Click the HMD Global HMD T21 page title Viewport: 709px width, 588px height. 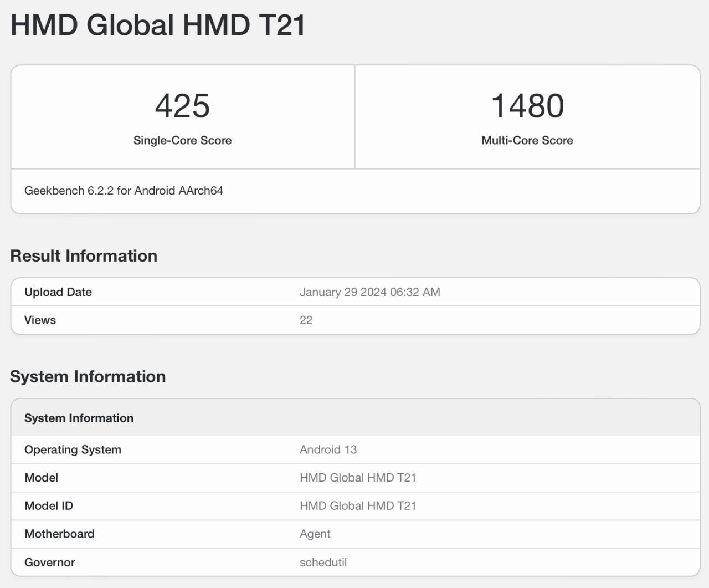point(158,25)
